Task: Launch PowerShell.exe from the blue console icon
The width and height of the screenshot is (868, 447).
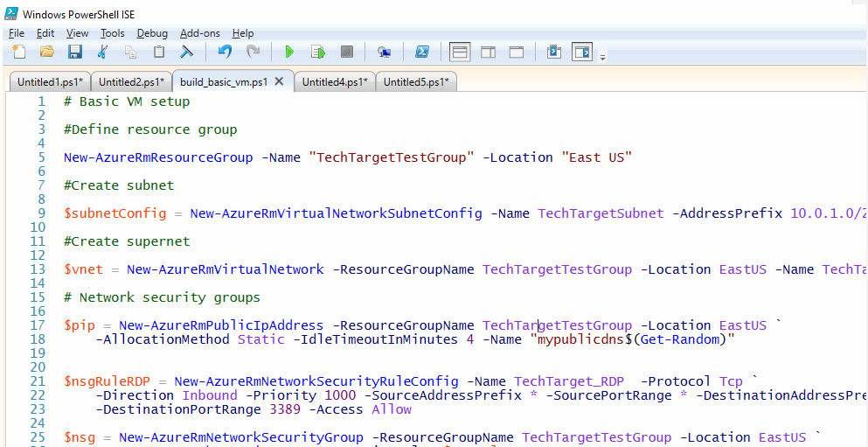Action: [421, 52]
